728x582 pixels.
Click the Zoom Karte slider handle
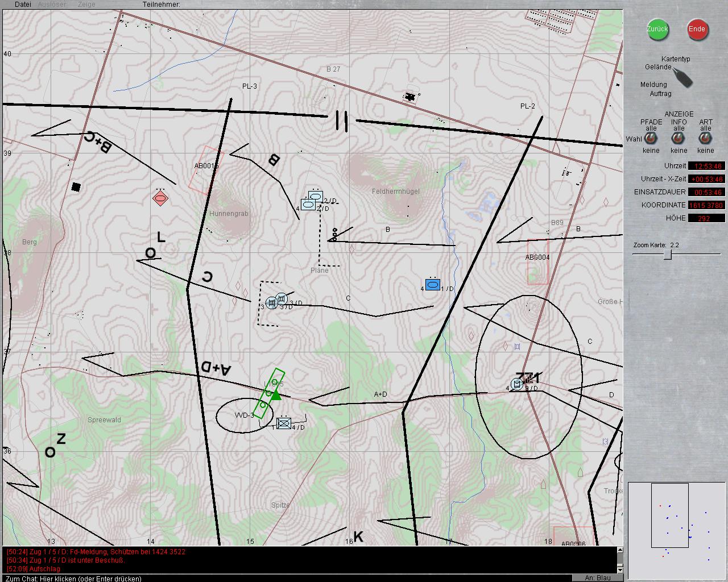click(668, 255)
